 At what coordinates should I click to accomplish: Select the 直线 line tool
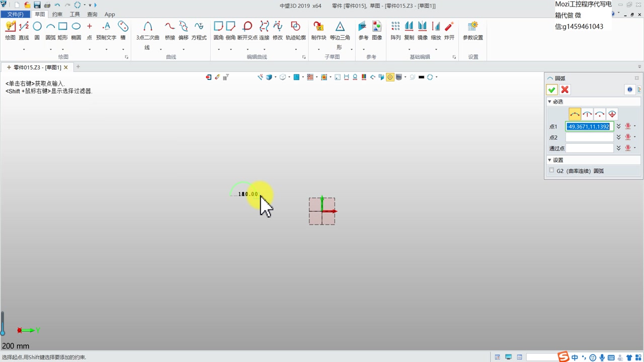click(24, 31)
